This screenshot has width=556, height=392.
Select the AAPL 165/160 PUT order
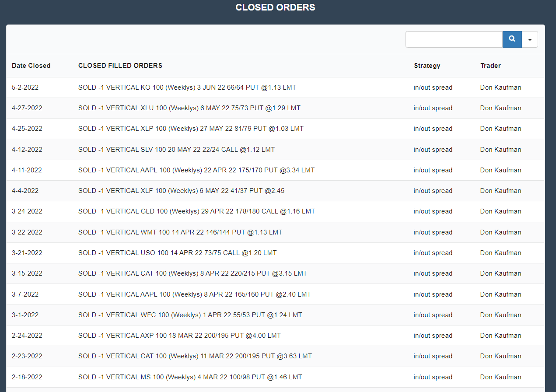coord(195,294)
